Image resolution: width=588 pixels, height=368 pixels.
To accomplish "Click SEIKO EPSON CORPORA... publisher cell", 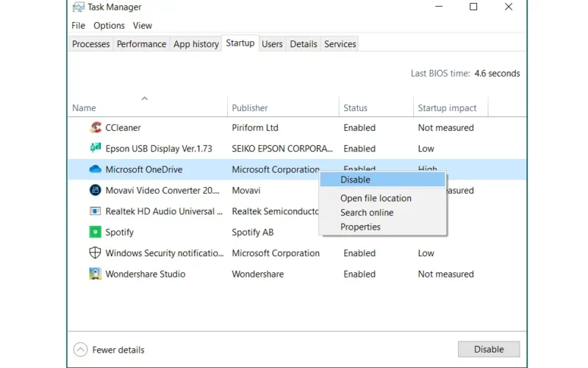I will pyautogui.click(x=282, y=149).
